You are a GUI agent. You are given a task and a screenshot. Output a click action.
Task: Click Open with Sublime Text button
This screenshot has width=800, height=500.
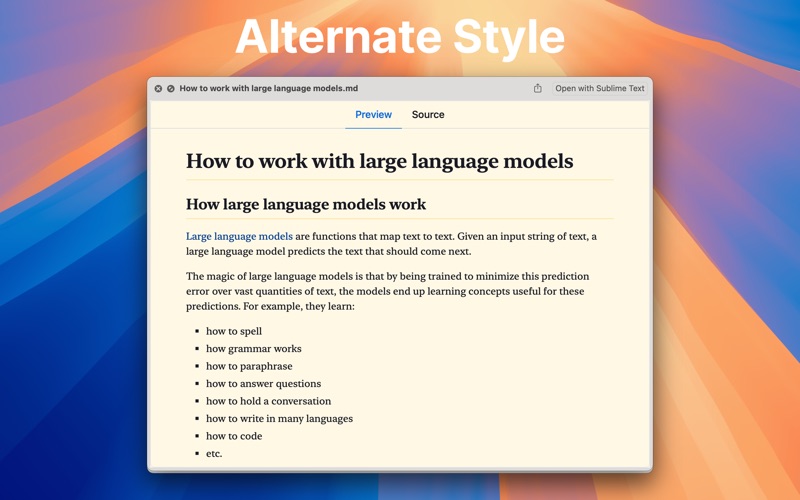599,88
